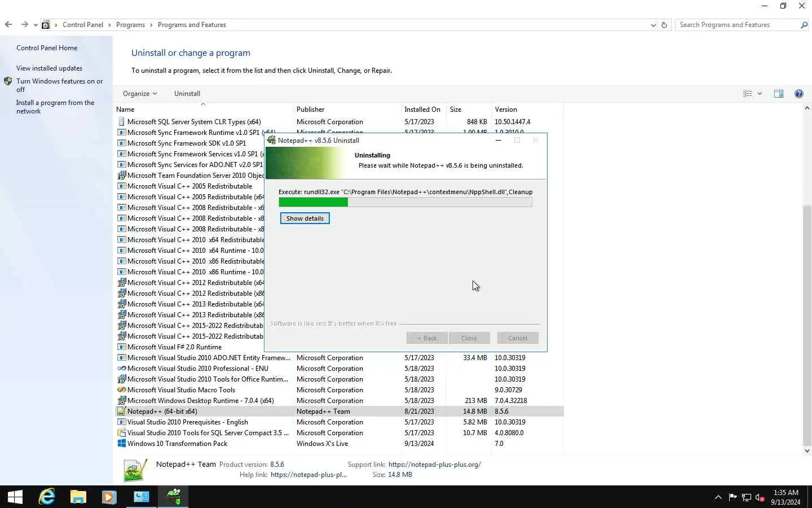Click the Close button in uninstall dialog
The height and width of the screenshot is (508, 812).
click(x=469, y=338)
